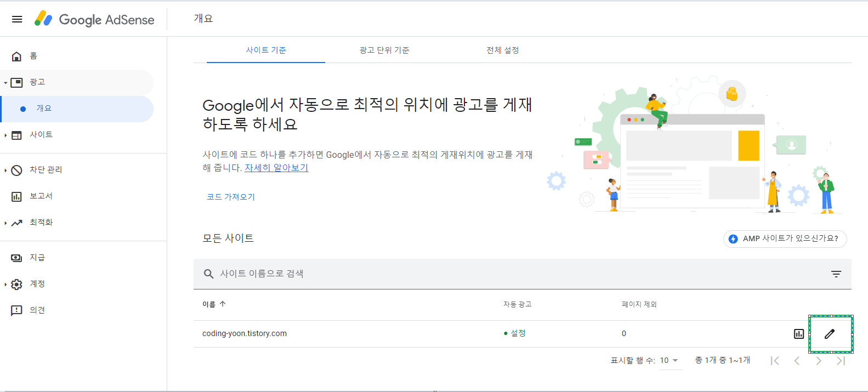Click the page exclusion value 0
The height and width of the screenshot is (392, 868).
click(x=624, y=333)
